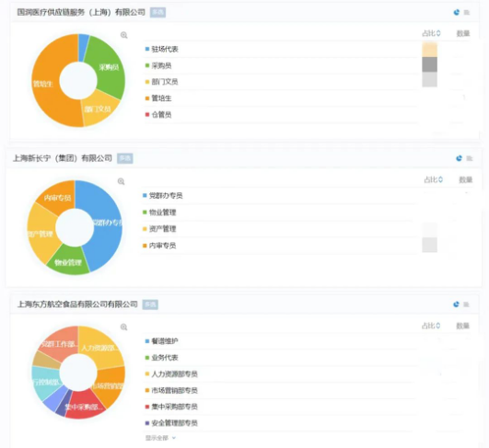Click red 集中采购部 slice in third donut
Screen dimensions: 489x448
(84, 406)
